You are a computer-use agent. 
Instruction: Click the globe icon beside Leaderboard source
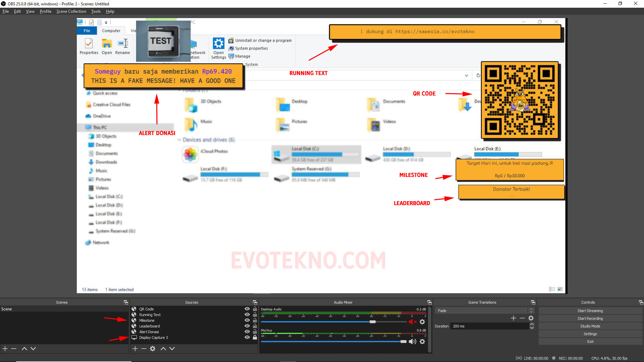tap(134, 326)
